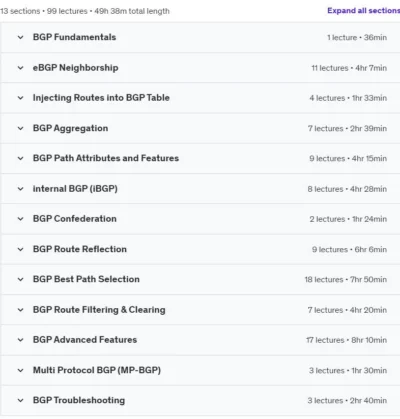Open the BGP Confederation chevron arrow

pos(21,219)
